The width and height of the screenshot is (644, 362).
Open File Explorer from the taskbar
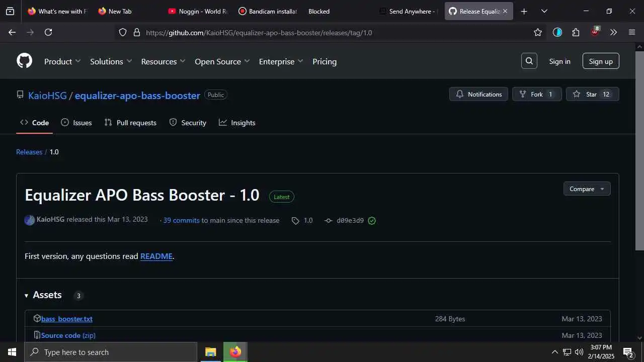tap(210, 352)
